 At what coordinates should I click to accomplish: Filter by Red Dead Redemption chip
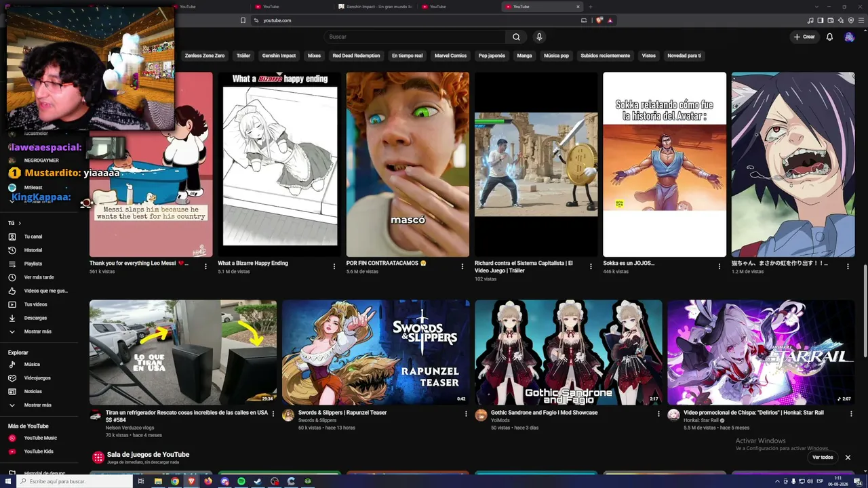pos(356,56)
